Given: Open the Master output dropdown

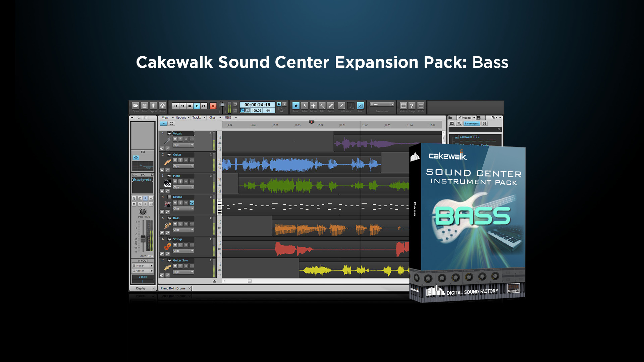Looking at the screenshot, I should point(152,271).
